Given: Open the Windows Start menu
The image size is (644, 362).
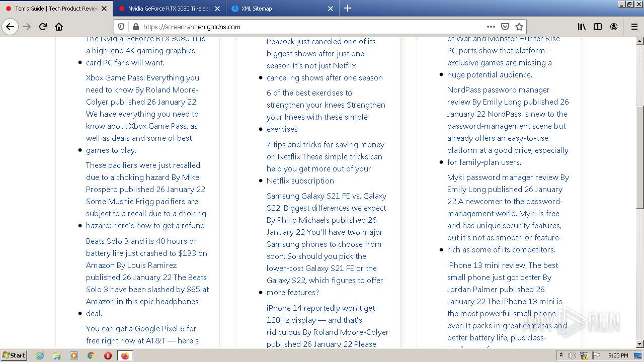Looking at the screenshot, I should tap(14, 355).
